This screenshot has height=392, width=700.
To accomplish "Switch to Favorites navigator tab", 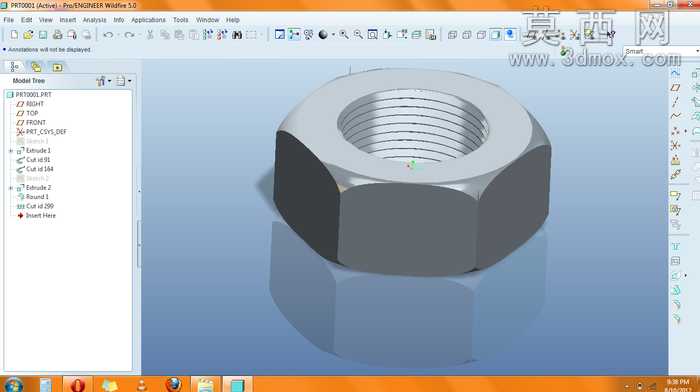I will point(58,67).
